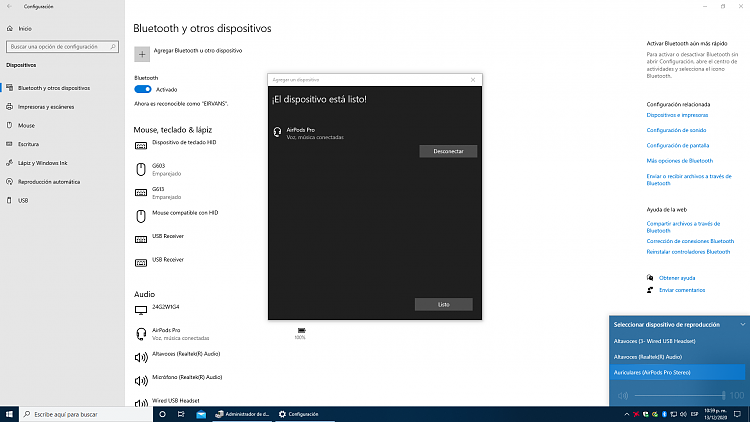This screenshot has height=422, width=750.
Task: Click Enviar comentarios link
Action: (x=682, y=290)
